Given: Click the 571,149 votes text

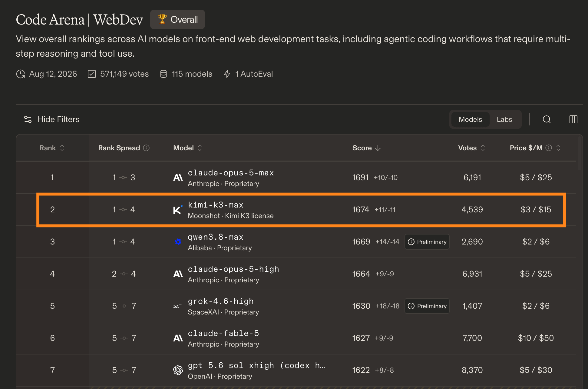Looking at the screenshot, I should point(124,74).
